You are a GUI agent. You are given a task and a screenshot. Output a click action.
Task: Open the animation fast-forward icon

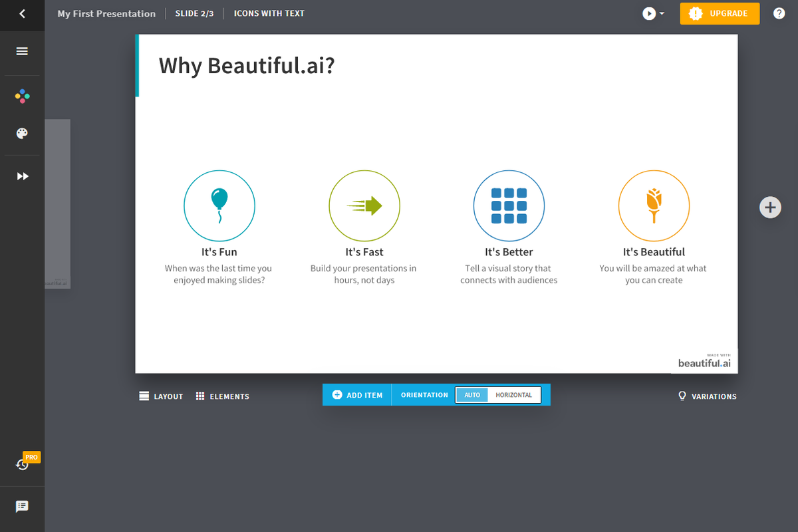pyautogui.click(x=23, y=176)
